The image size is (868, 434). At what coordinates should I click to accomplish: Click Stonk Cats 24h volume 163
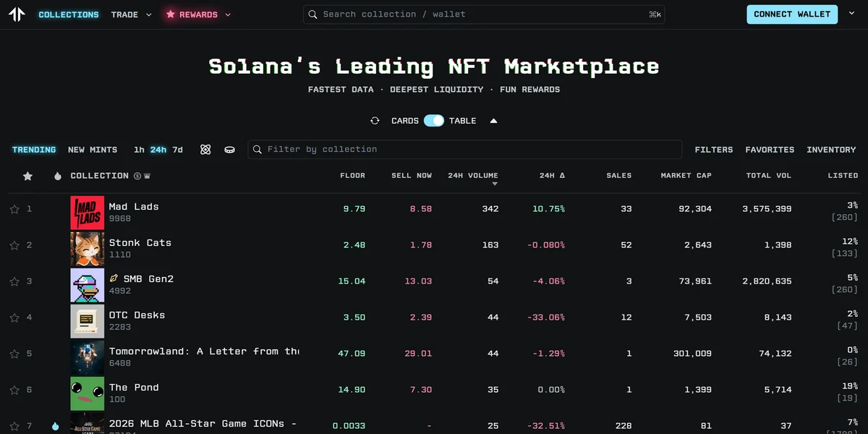[x=490, y=245]
